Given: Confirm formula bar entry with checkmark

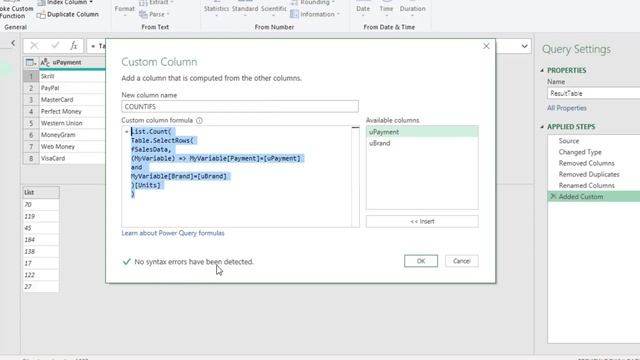Looking at the screenshot, I should (55, 46).
